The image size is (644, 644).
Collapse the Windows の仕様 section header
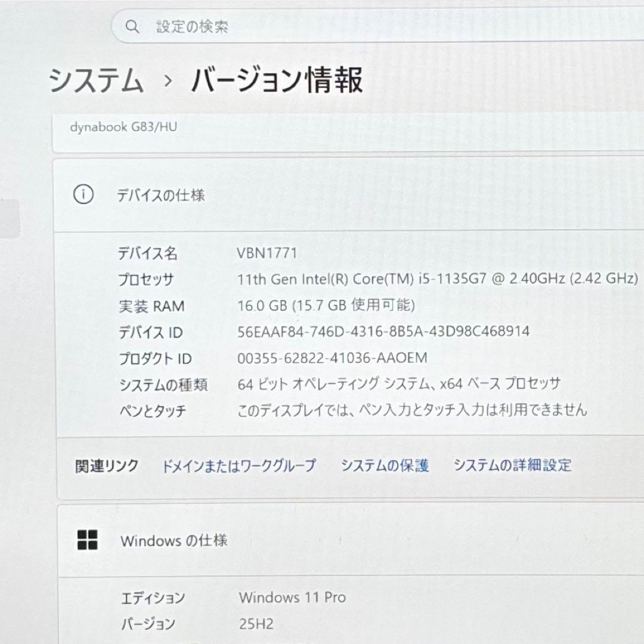point(351,540)
